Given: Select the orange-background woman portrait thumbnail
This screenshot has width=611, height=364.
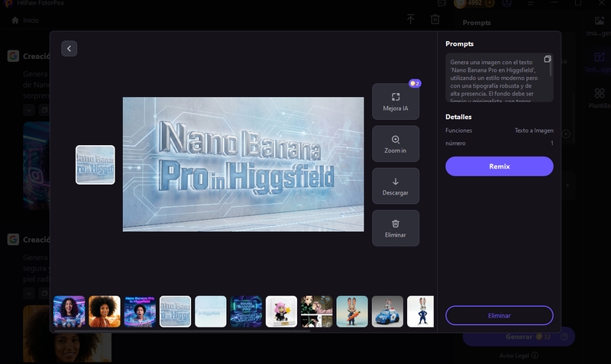Looking at the screenshot, I should tap(105, 311).
